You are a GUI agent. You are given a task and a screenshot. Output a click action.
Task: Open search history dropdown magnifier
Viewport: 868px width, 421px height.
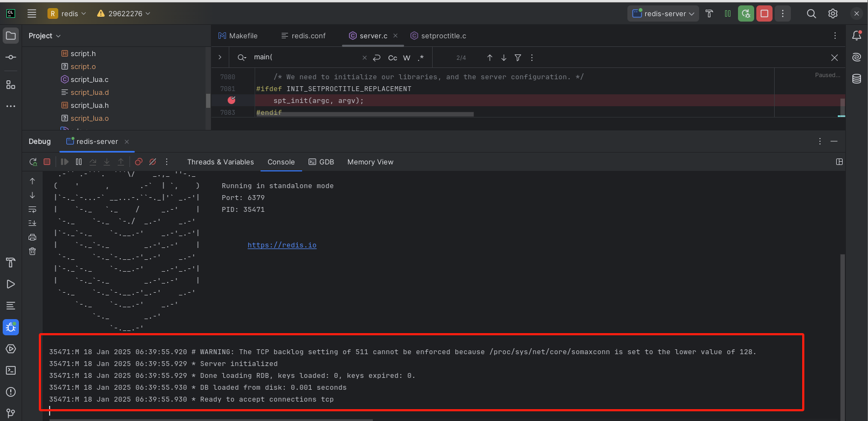[x=242, y=57]
